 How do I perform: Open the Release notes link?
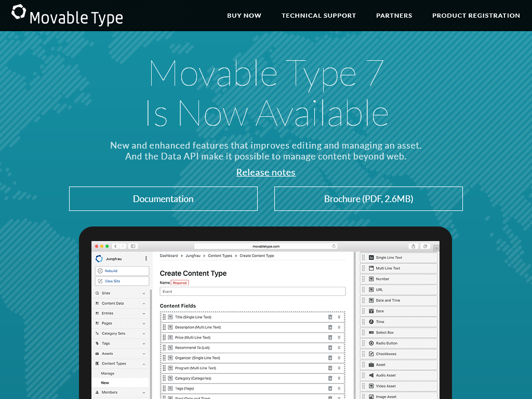point(265,172)
